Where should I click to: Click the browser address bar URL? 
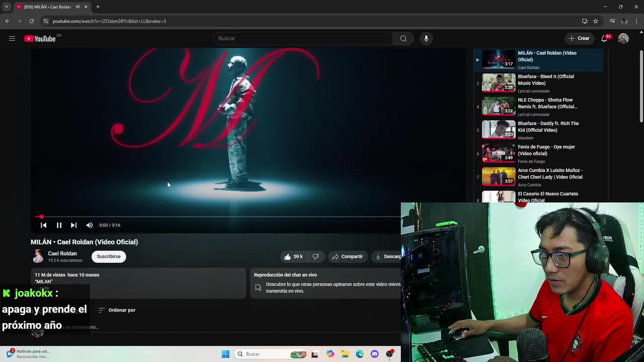pos(109,21)
